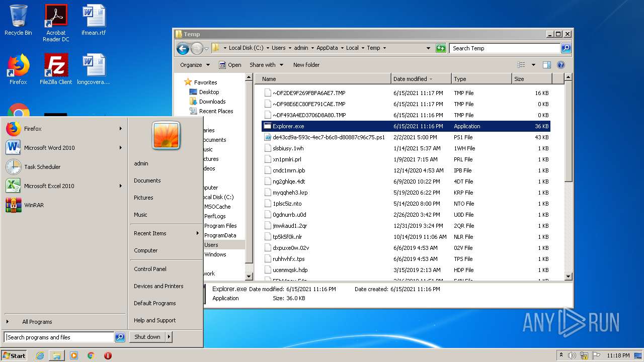
Task: Click the Back arrow in Temp window
Action: (x=183, y=48)
